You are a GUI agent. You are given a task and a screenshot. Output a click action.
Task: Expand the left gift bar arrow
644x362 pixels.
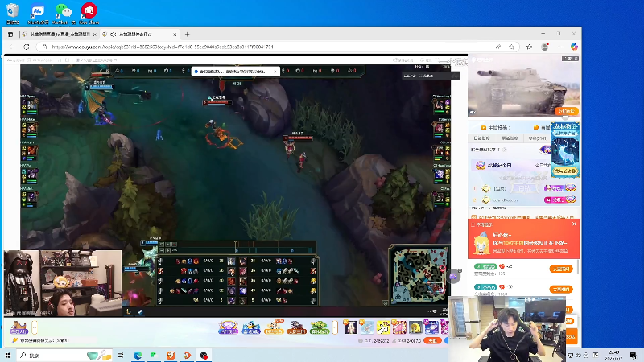(x=35, y=327)
